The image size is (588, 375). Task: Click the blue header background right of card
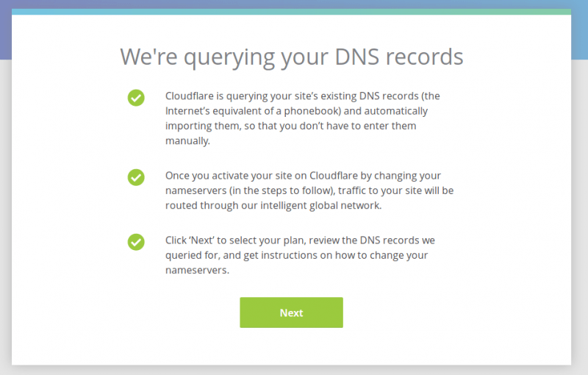click(x=579, y=30)
